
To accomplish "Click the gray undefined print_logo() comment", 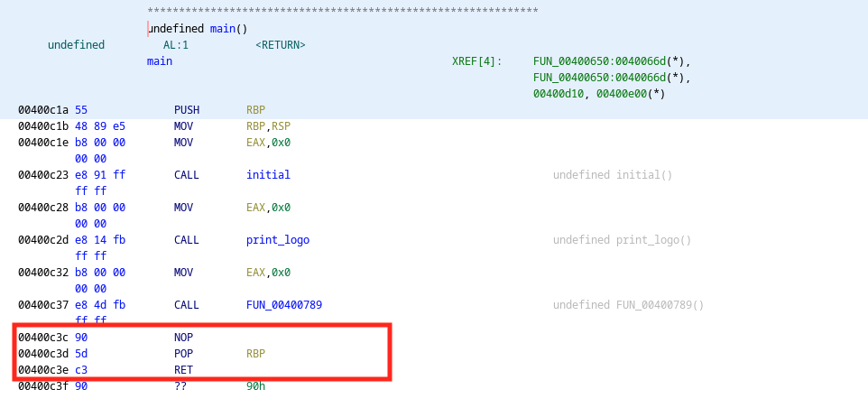I will 622,240.
